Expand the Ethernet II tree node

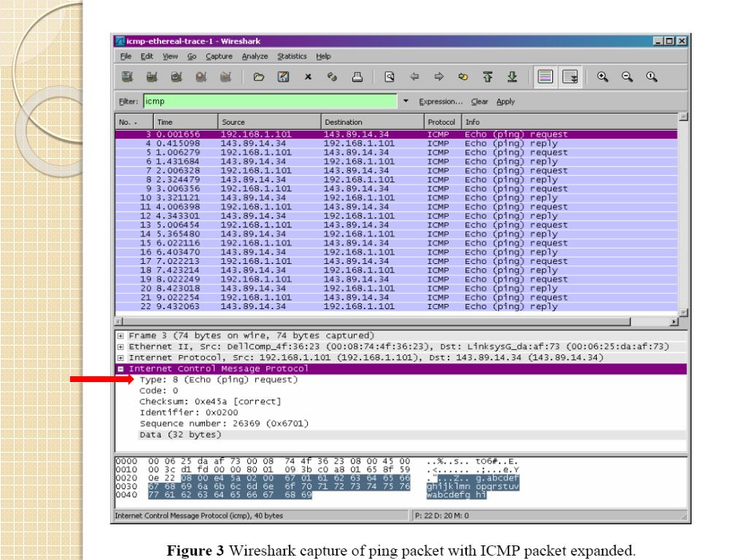[x=121, y=346]
